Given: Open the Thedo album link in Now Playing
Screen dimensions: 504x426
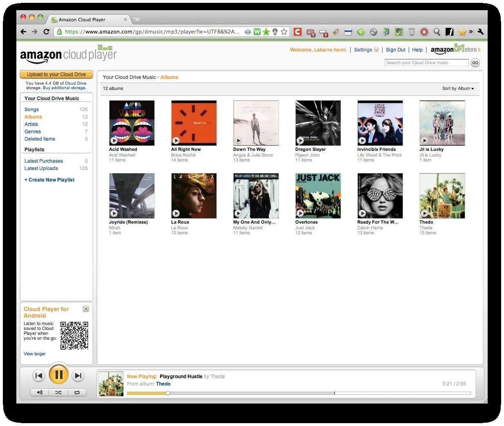Looking at the screenshot, I should 163,384.
